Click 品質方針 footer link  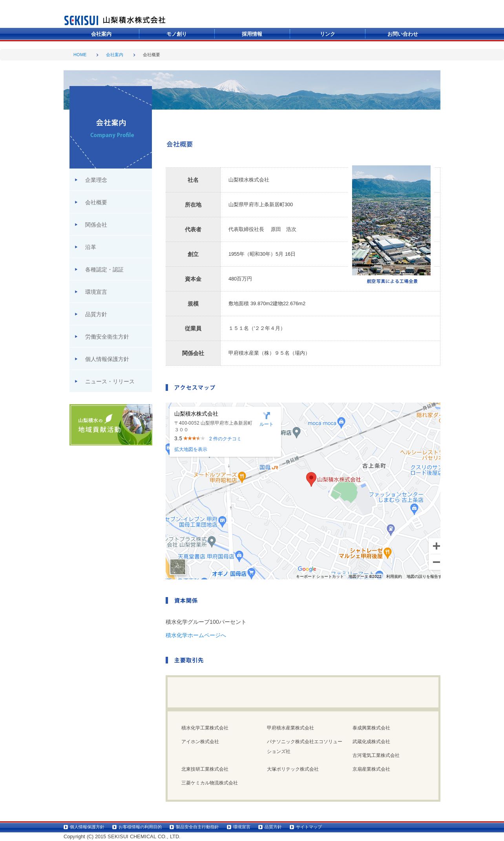click(x=273, y=827)
